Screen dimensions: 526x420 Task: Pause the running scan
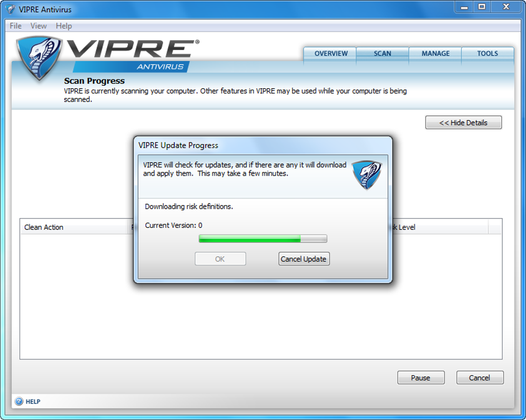click(421, 377)
